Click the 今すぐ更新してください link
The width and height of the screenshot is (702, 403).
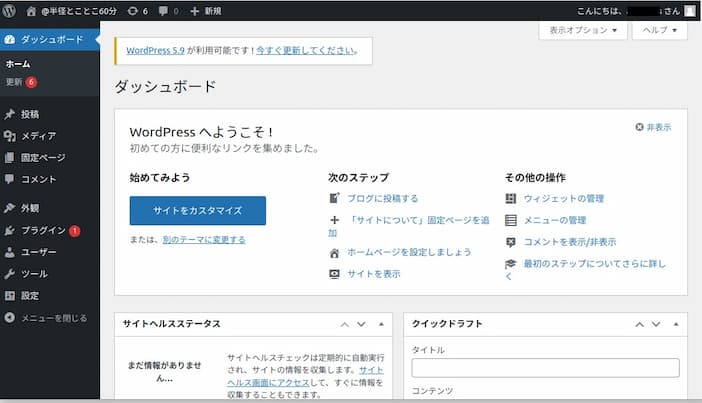(x=306, y=51)
